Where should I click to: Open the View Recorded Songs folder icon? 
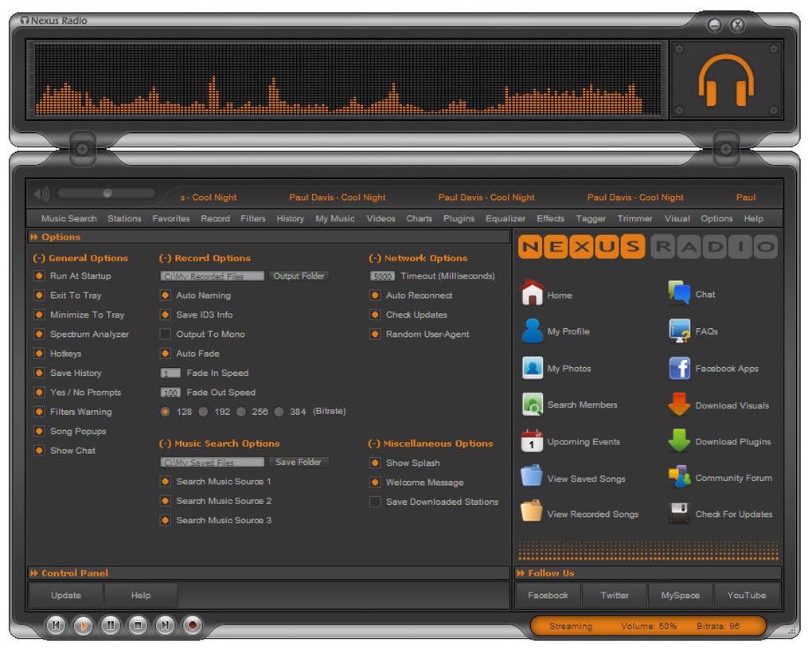531,511
